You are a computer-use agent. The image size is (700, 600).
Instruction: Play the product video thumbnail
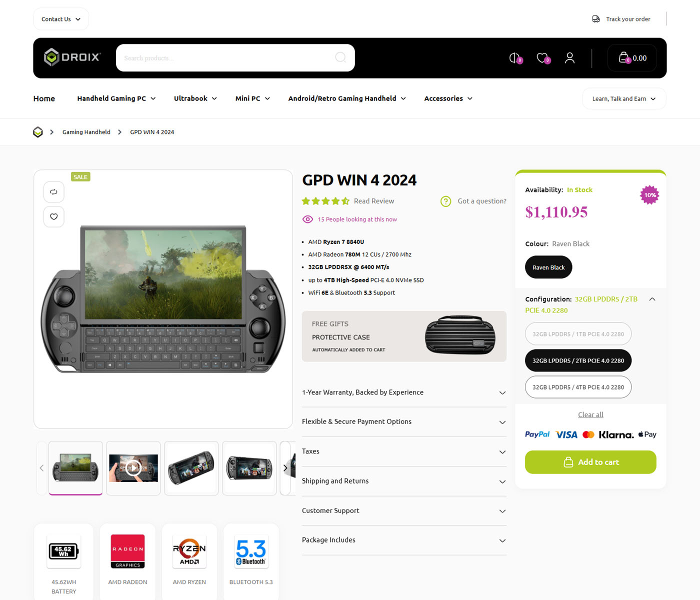[133, 468]
